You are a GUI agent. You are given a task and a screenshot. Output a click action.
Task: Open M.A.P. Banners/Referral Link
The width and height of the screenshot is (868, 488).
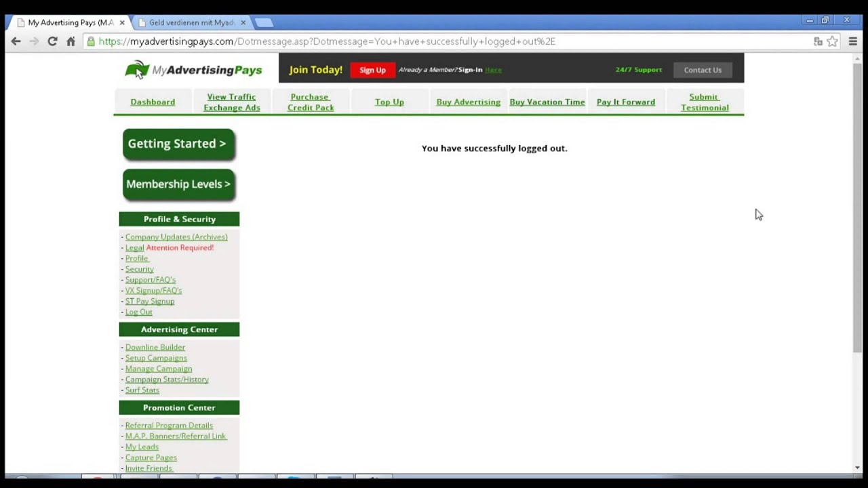176,436
